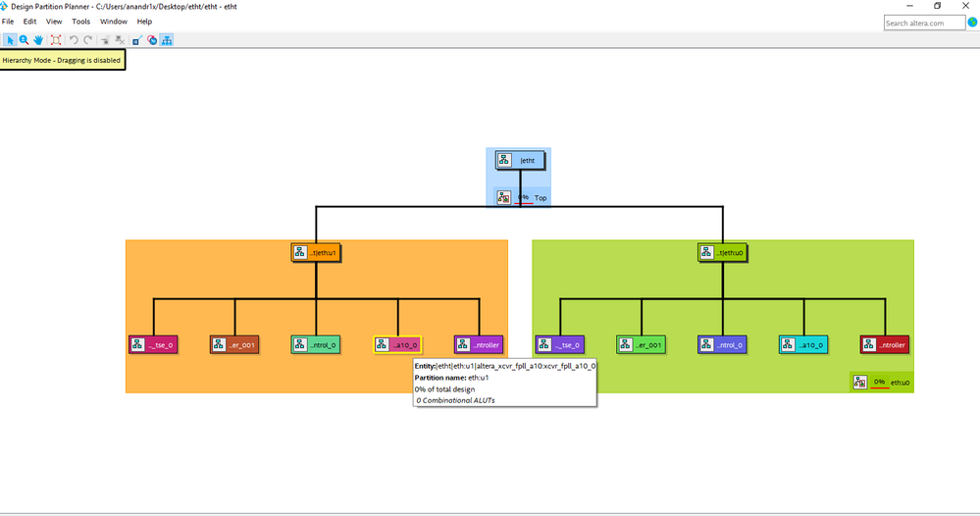Select green ...er_001 block under eth:u0

(642, 345)
